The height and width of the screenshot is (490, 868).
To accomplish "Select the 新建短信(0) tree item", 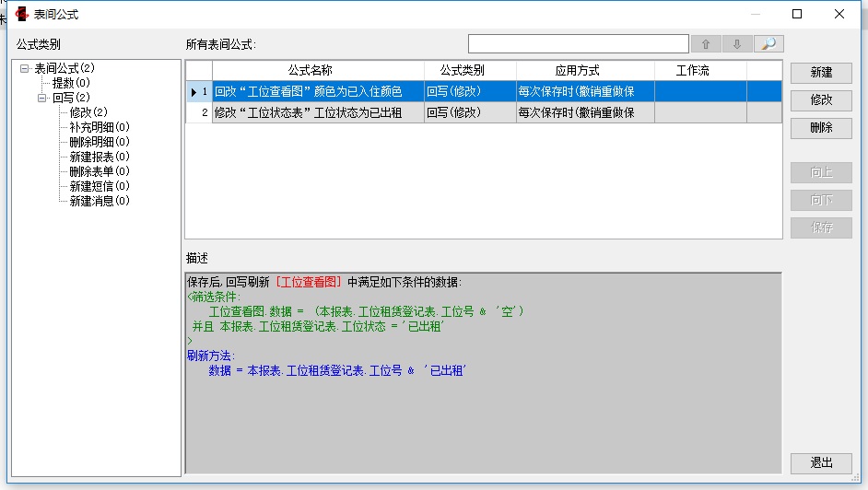I will (x=100, y=186).
